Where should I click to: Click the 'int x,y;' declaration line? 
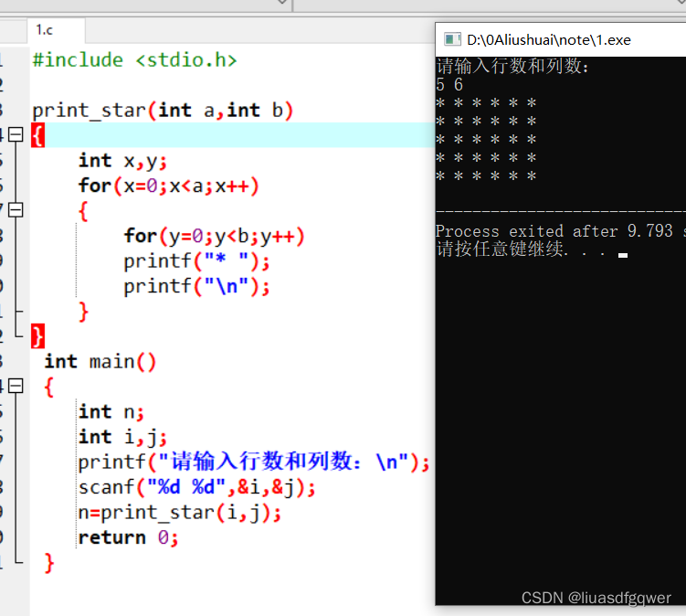pos(123,161)
